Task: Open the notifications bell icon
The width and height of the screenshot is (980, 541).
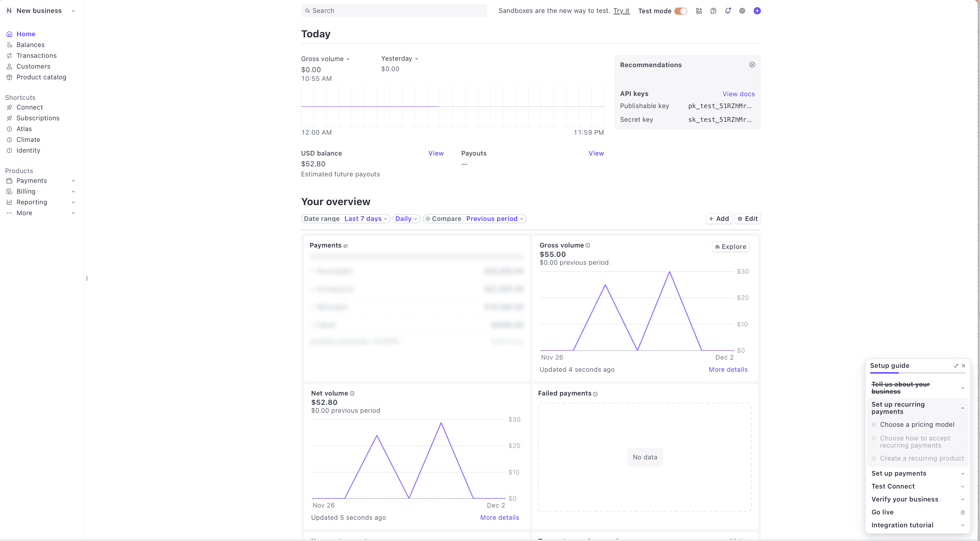Action: (727, 11)
